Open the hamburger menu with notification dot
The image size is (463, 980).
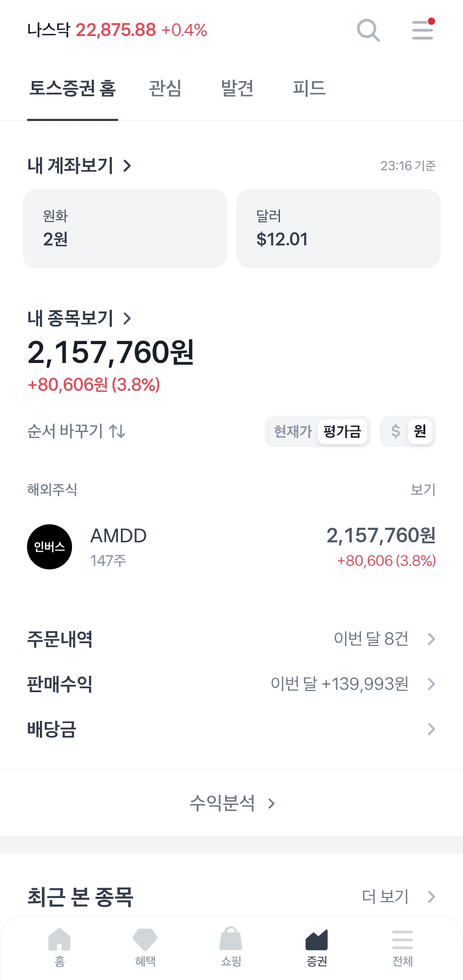[423, 30]
